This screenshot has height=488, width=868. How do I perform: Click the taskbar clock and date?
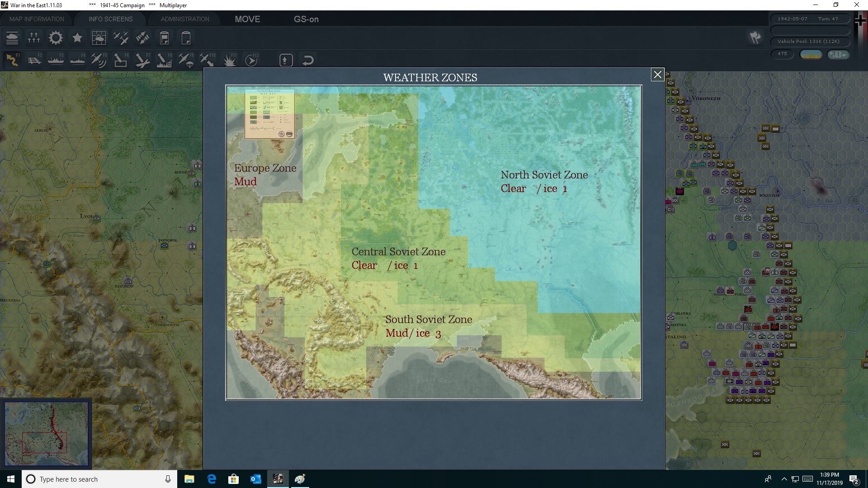(829, 479)
